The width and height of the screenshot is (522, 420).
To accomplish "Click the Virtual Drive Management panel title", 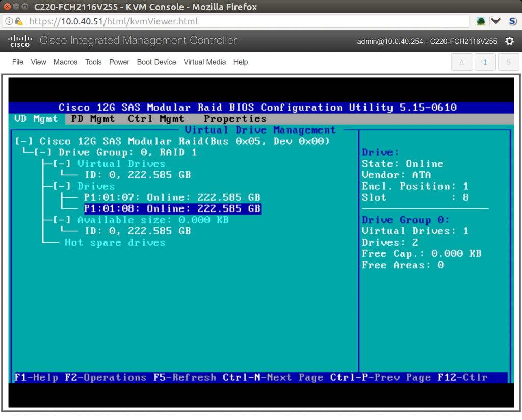I will [260, 130].
